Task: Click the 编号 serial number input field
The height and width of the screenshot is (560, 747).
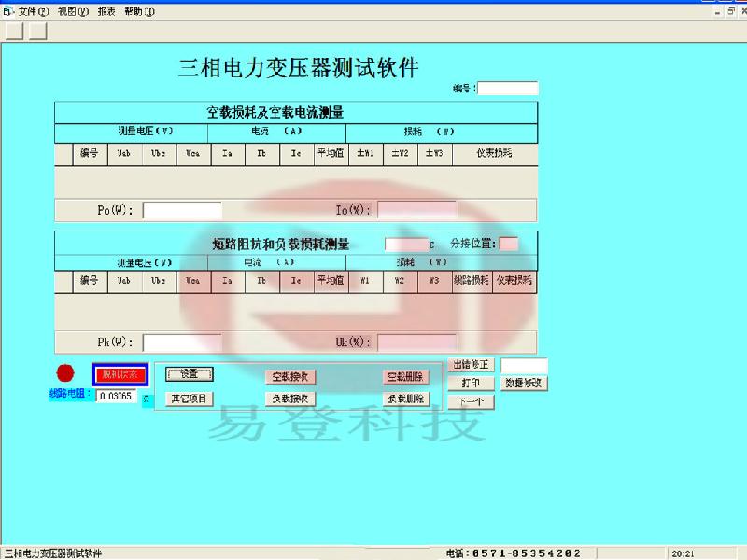Action: tap(507, 87)
